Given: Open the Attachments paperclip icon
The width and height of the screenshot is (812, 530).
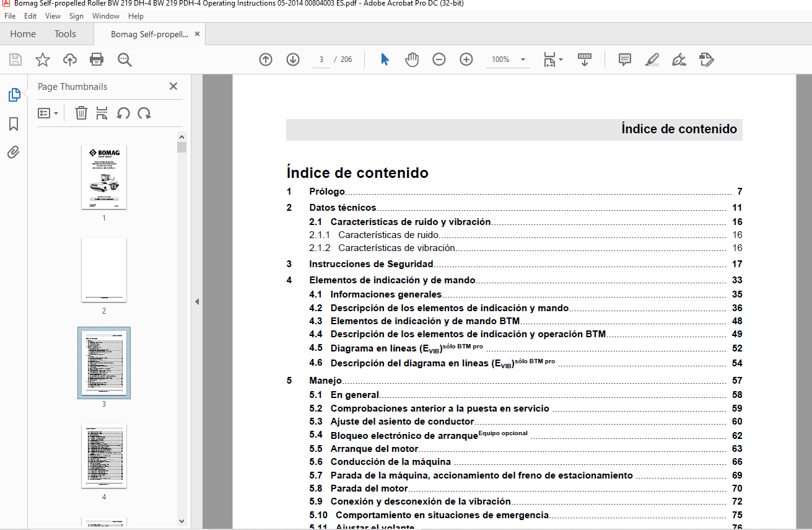Looking at the screenshot, I should tap(14, 152).
